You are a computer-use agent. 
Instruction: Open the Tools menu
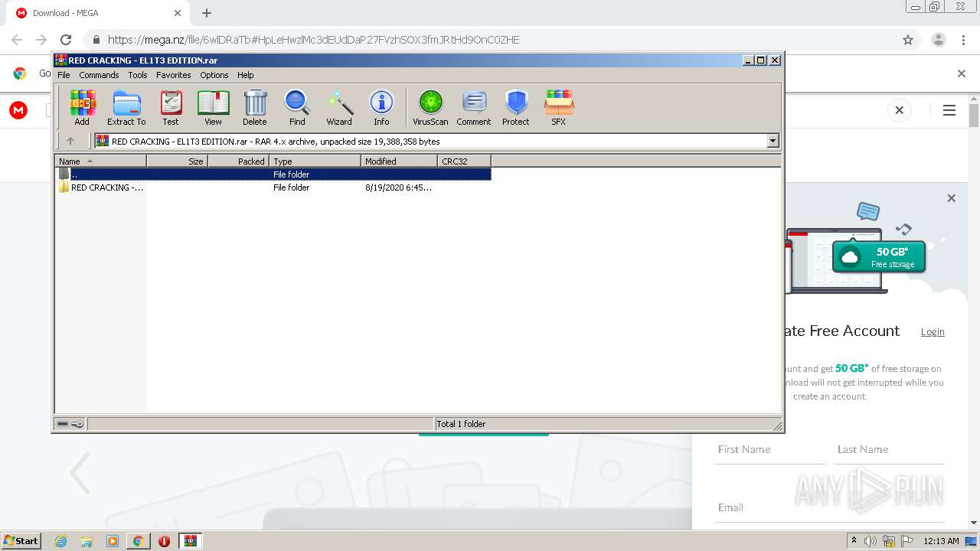click(138, 75)
